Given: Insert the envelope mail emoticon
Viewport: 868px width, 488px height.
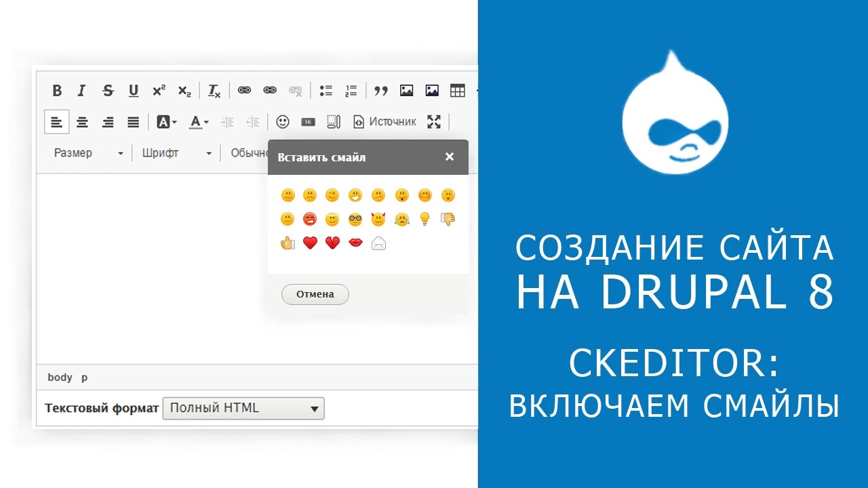Looking at the screenshot, I should point(378,243).
